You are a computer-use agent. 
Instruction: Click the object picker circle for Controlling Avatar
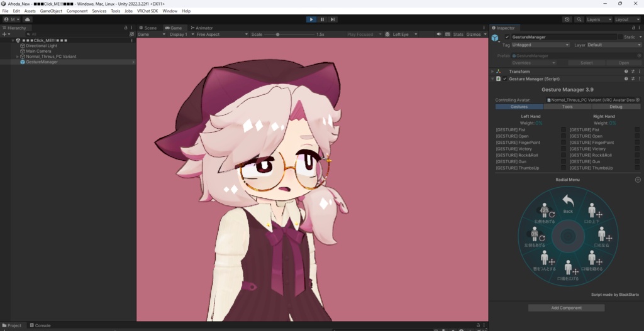[x=638, y=100]
